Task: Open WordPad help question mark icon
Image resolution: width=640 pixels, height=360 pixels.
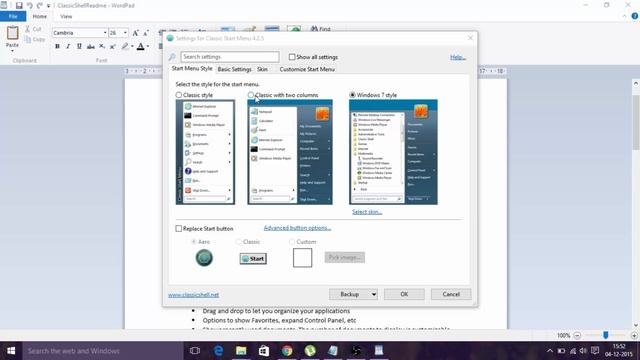Action: point(635,16)
